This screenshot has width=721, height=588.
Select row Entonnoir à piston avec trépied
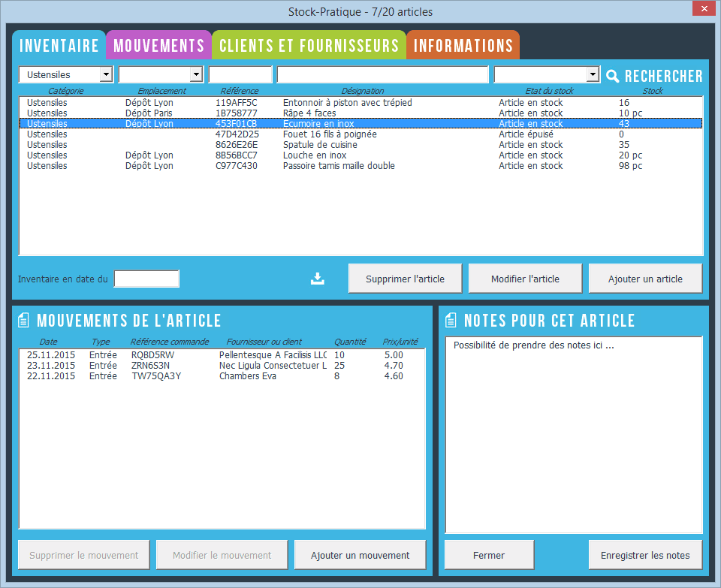[360, 103]
